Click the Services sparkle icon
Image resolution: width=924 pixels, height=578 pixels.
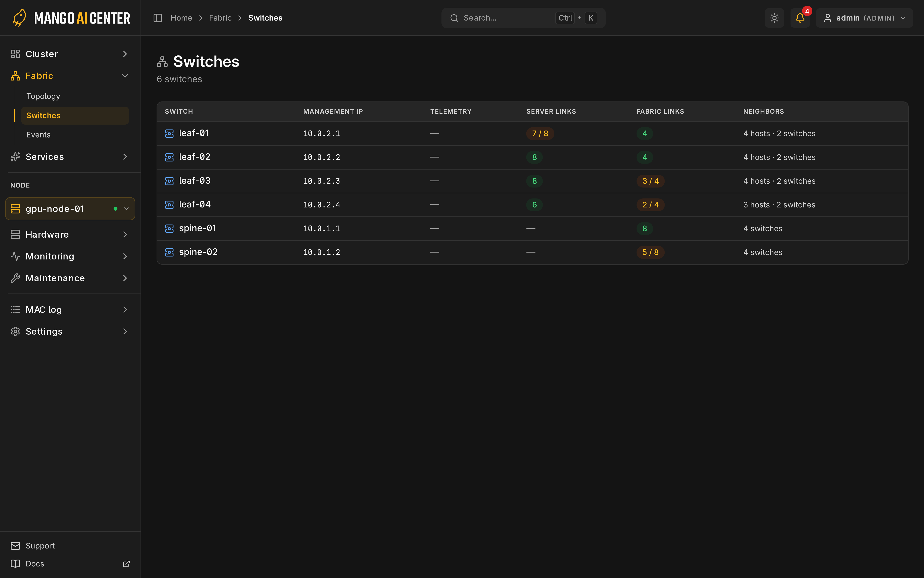click(x=15, y=157)
